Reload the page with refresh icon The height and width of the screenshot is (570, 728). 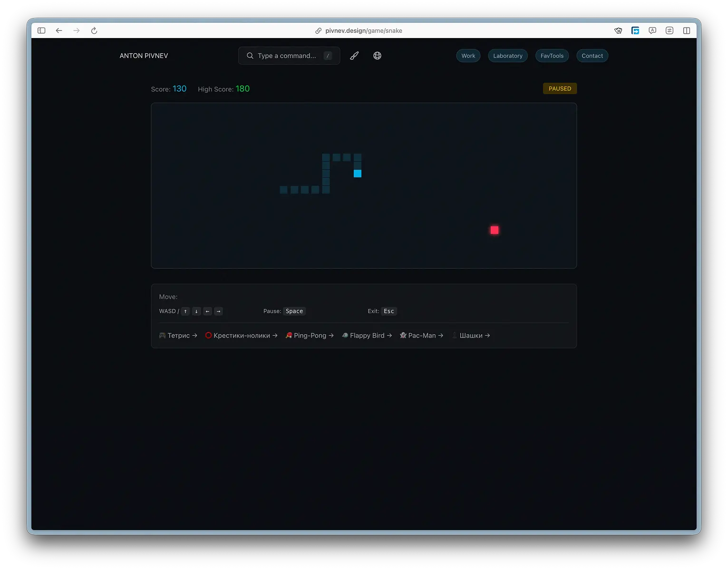[94, 30]
